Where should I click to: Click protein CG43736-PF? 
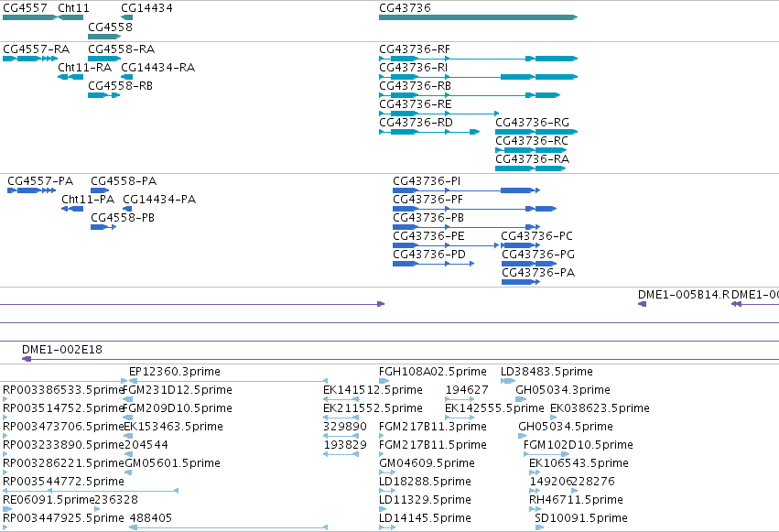474,209
